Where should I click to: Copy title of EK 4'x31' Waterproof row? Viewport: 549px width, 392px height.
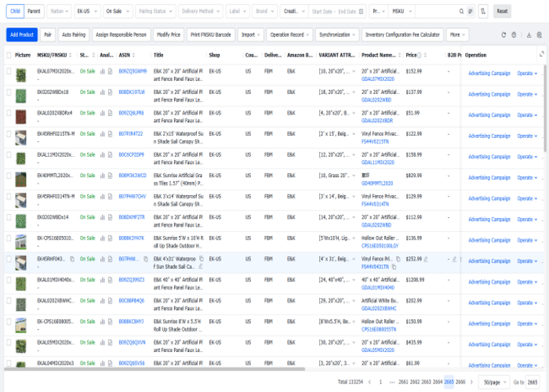202,259
